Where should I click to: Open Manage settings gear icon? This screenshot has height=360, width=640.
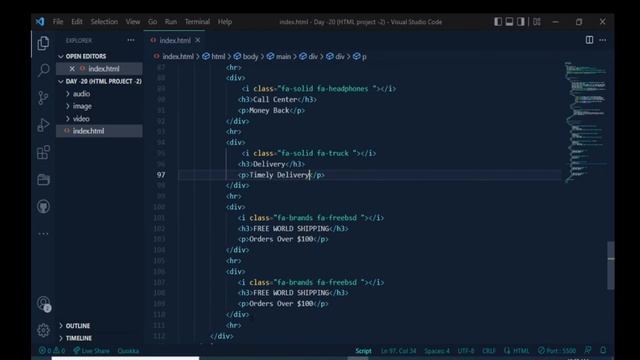[x=43, y=330]
